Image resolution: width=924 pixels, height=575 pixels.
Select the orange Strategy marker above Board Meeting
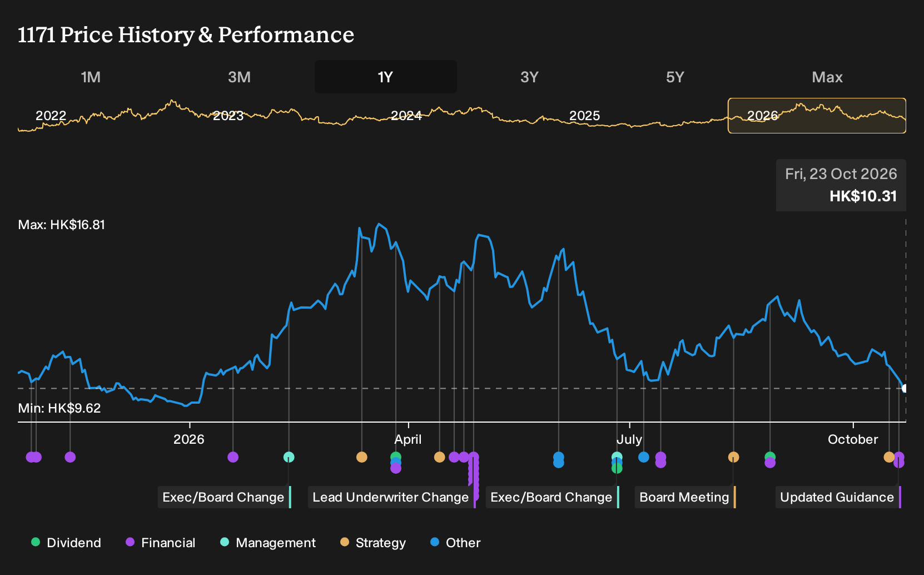coord(734,457)
